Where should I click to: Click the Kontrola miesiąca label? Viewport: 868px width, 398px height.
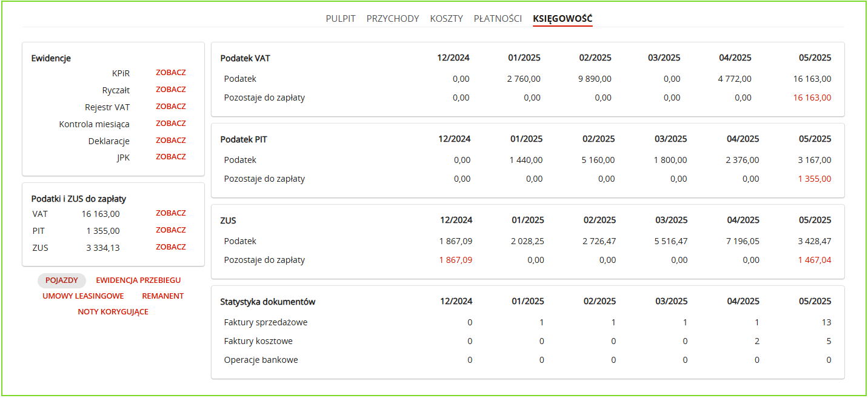coord(94,124)
